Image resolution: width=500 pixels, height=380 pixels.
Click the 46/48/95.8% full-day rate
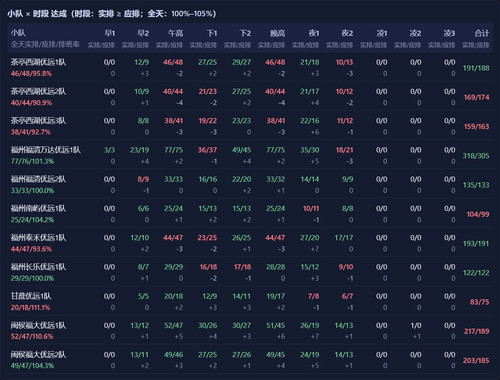tap(31, 73)
